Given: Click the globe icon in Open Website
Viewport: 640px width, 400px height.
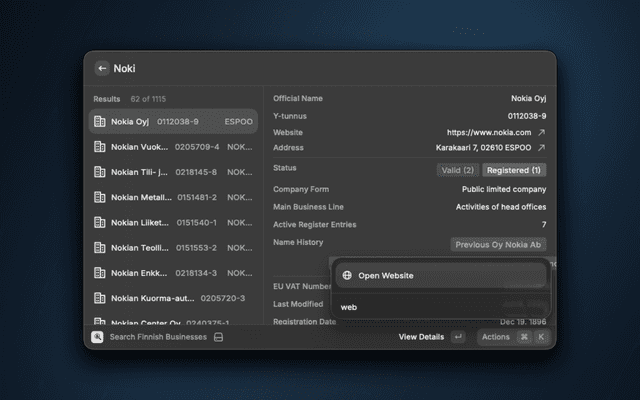Looking at the screenshot, I should (347, 276).
